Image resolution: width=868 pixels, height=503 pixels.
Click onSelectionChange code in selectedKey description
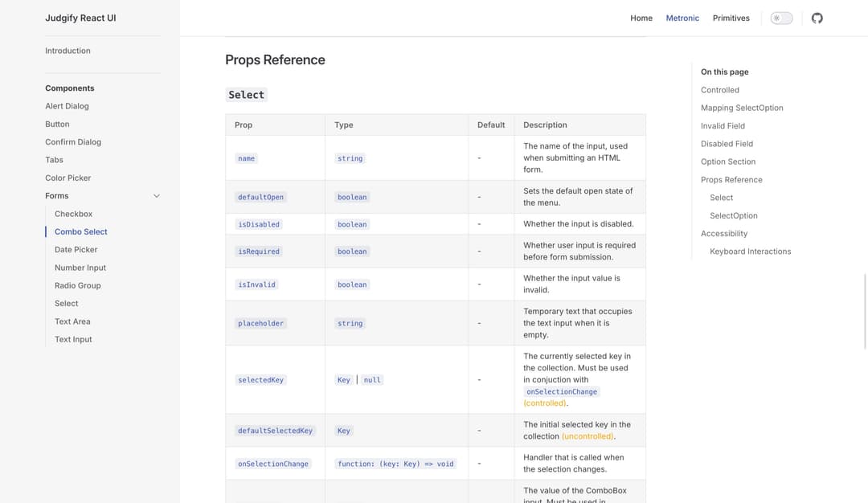tap(562, 392)
